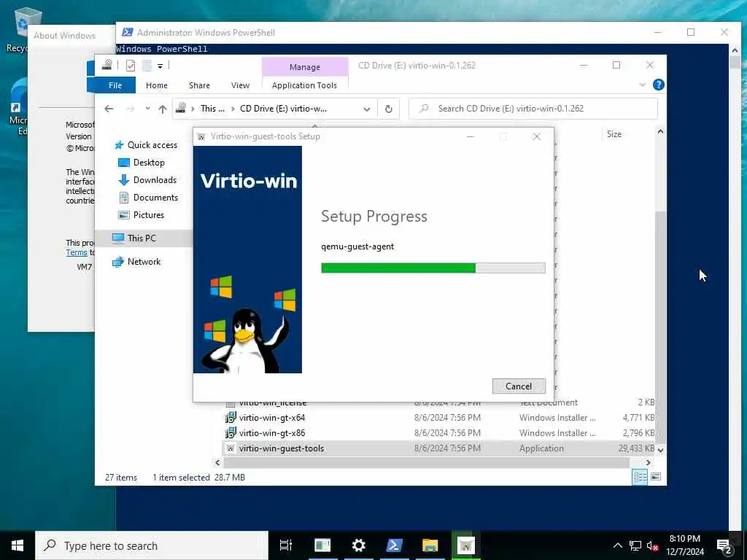Expand the recent locations dropdown
This screenshot has width=747, height=560.
click(147, 109)
